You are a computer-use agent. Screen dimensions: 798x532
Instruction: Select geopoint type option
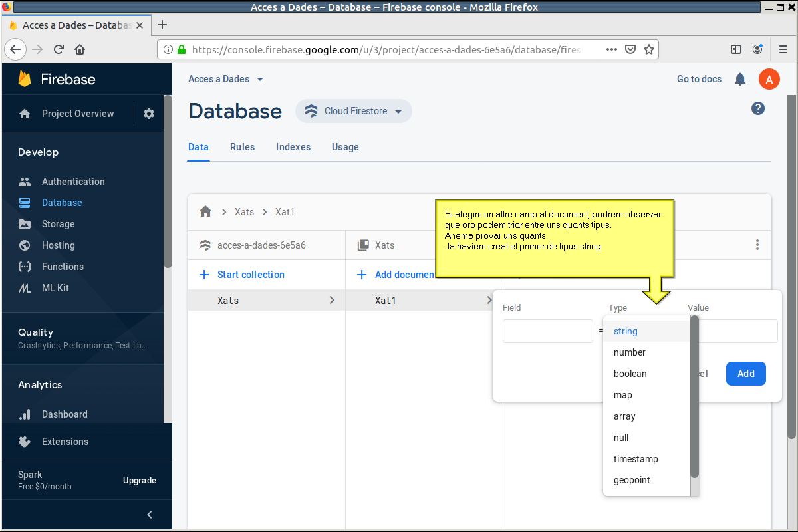[646, 480]
